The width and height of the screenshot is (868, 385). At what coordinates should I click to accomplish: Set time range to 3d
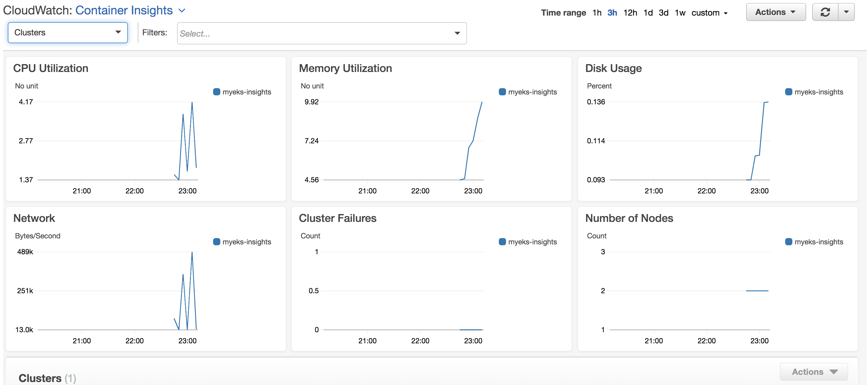(664, 13)
